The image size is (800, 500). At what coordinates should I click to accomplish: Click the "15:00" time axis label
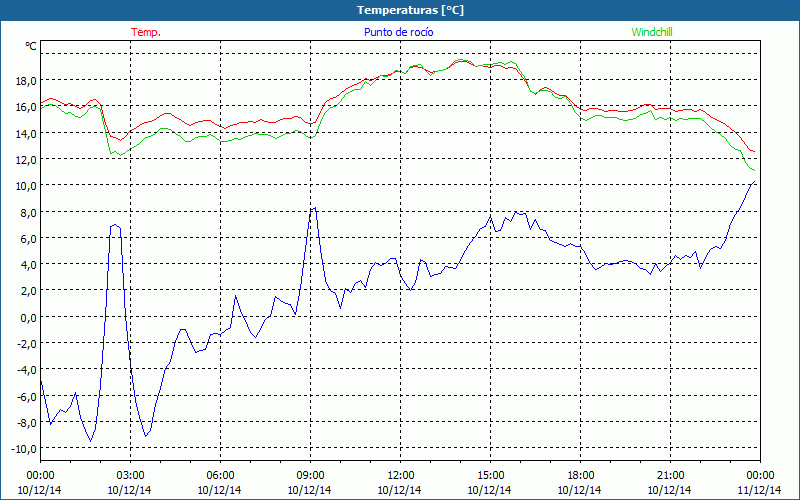coord(490,476)
